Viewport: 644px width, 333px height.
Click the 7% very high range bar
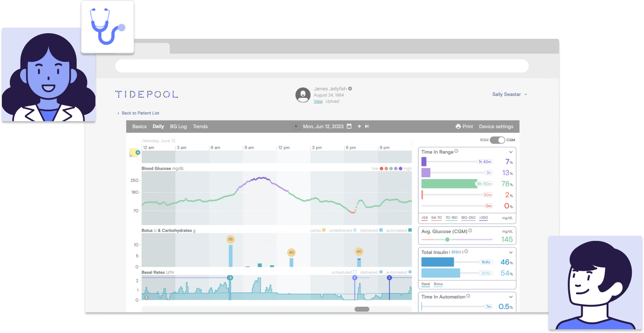click(x=424, y=161)
